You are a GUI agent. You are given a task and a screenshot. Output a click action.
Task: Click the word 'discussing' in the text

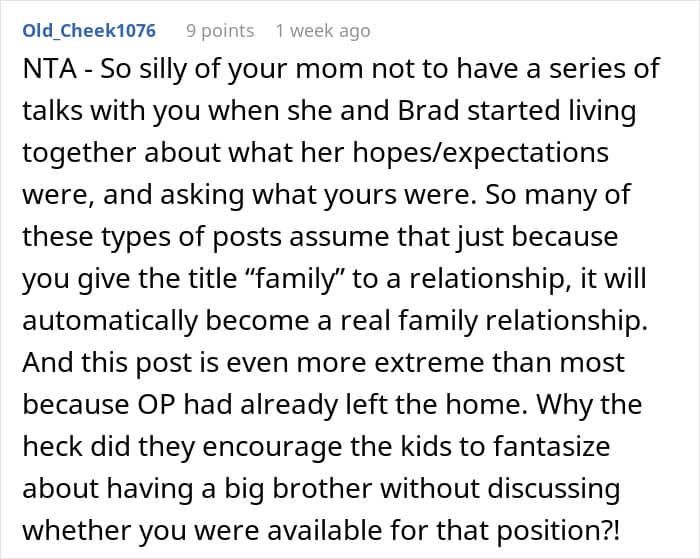tap(553, 489)
